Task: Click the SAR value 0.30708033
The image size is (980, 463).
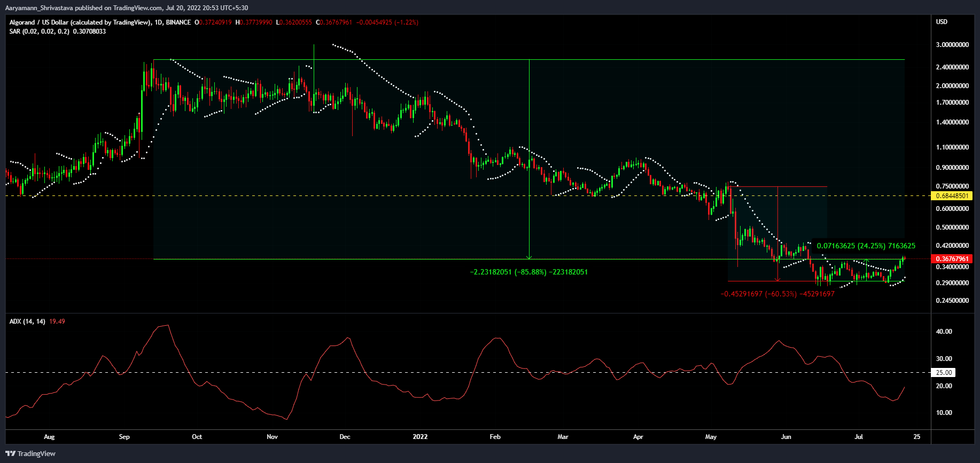Action: click(89, 32)
